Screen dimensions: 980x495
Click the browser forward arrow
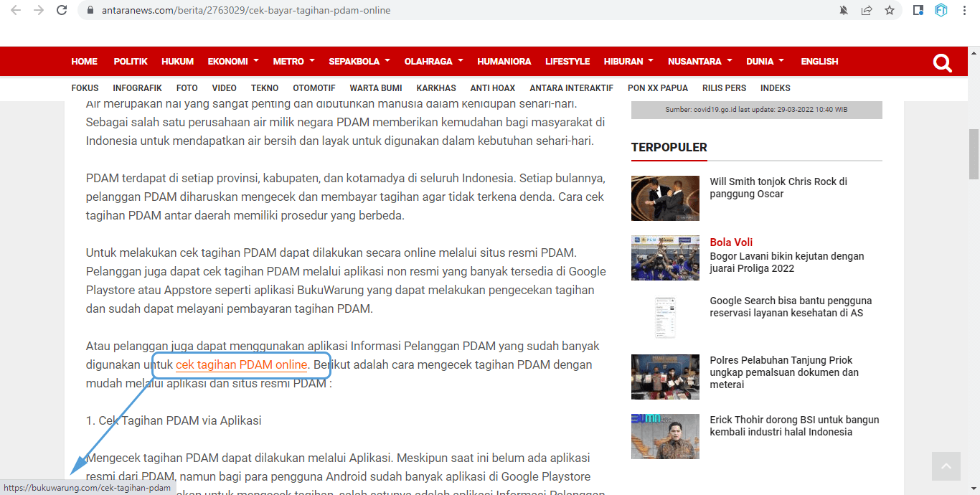[39, 10]
